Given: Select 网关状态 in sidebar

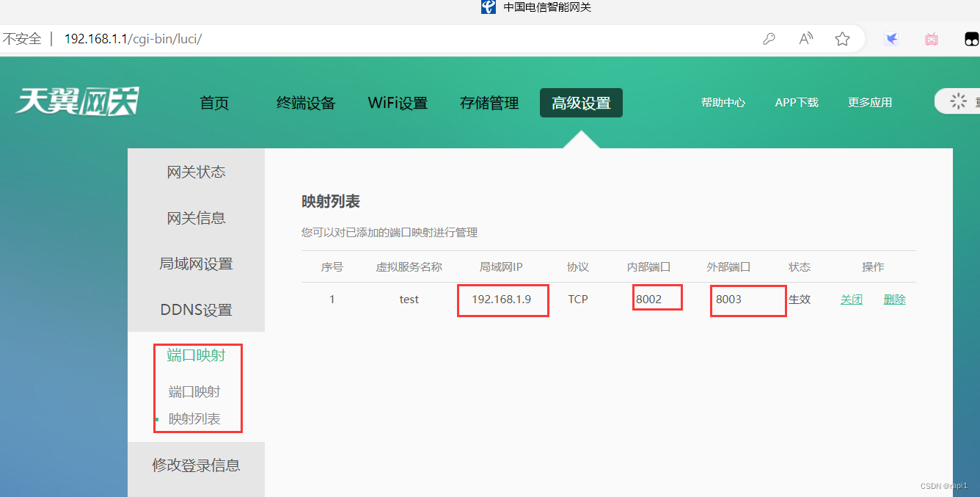Looking at the screenshot, I should click(196, 172).
